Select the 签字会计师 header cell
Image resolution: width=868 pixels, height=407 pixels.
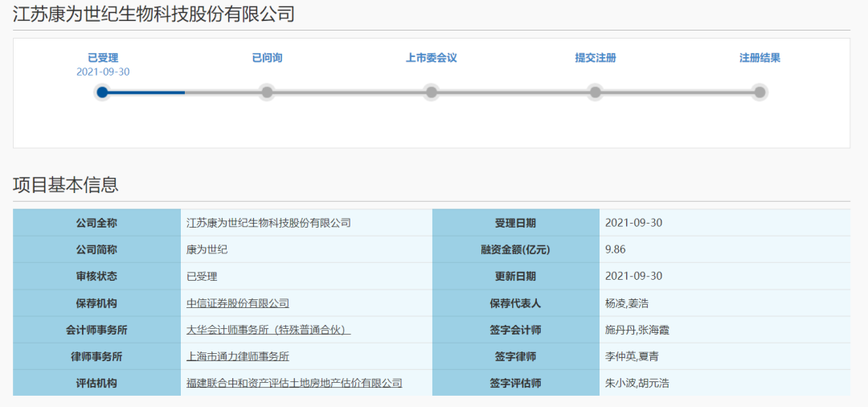pos(515,330)
